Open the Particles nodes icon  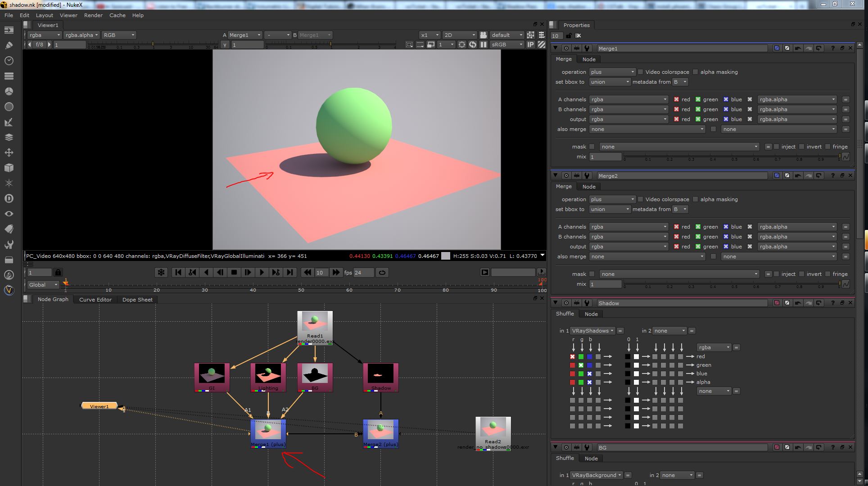click(x=9, y=183)
